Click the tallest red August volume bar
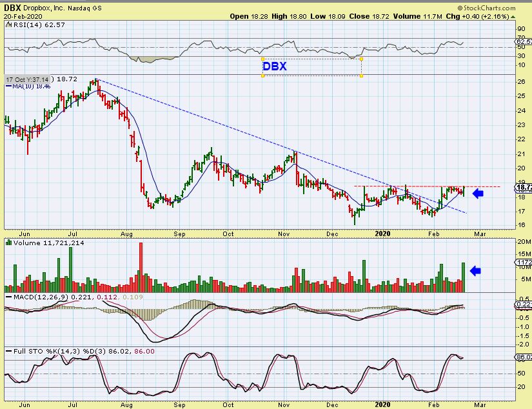 (x=141, y=267)
